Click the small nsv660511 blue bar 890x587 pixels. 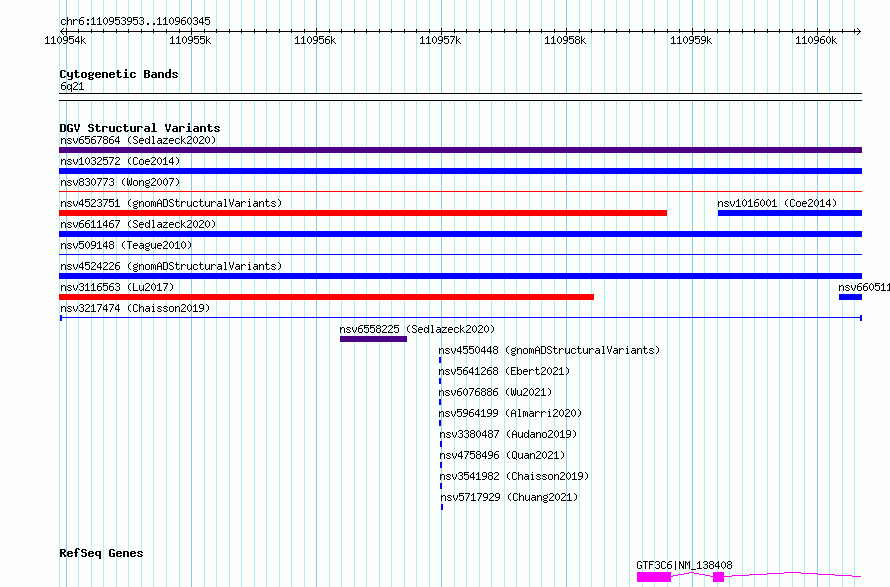tap(850, 297)
